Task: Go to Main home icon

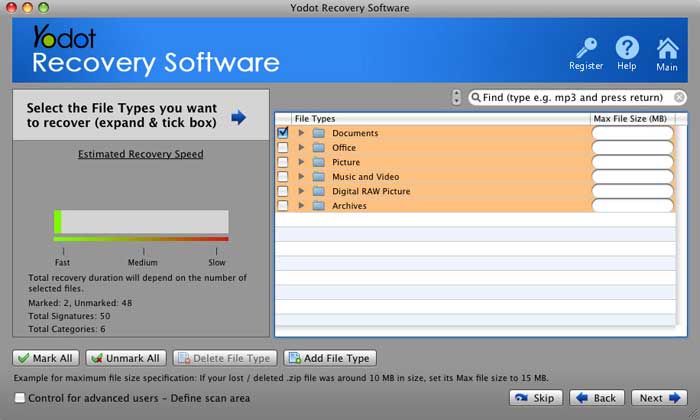Action: coord(667,48)
